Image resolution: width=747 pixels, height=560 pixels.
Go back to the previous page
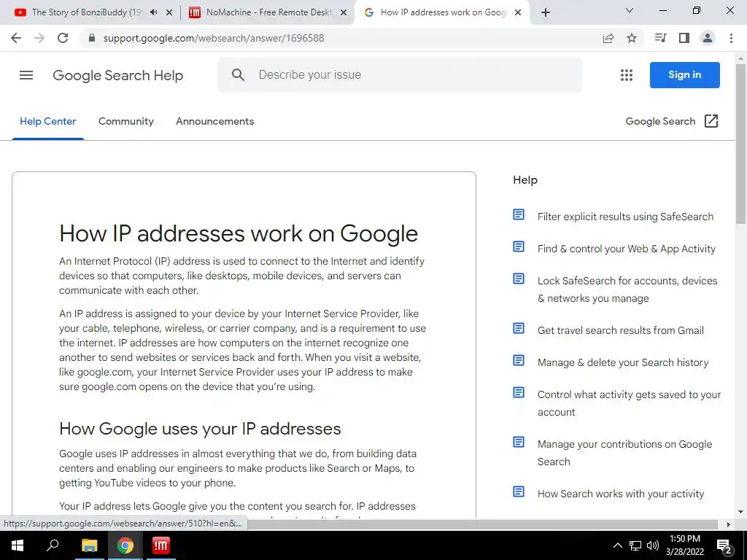16,38
